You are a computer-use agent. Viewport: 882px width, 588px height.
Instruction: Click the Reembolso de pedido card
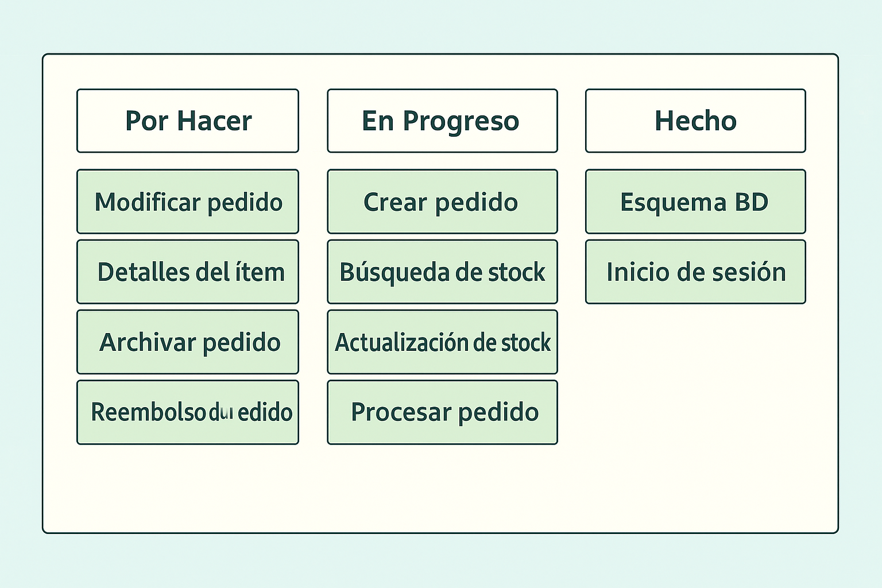(x=188, y=412)
